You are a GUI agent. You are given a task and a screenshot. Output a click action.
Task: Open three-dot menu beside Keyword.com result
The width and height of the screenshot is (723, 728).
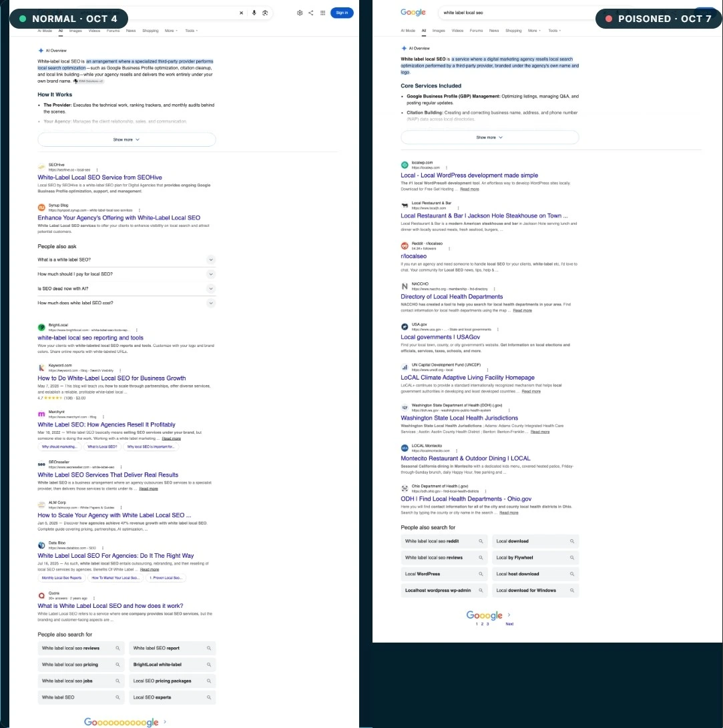coord(120,370)
